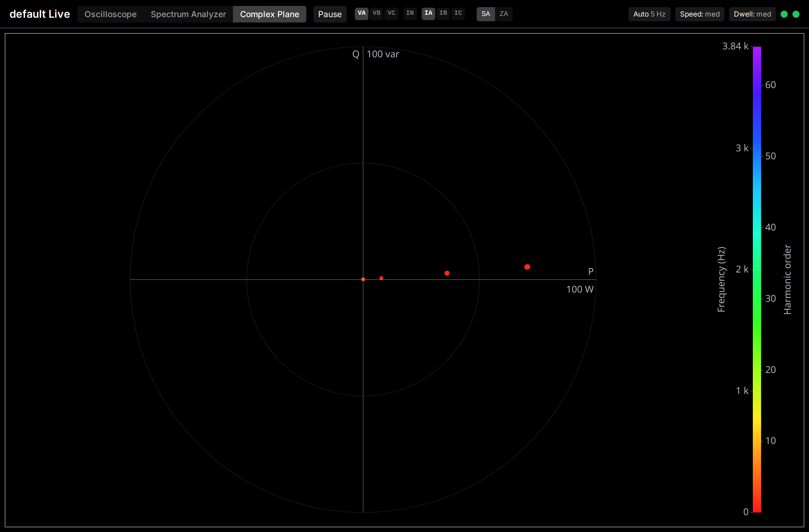Image resolution: width=809 pixels, height=532 pixels.
Task: Change the Speed: med setting
Action: 700,14
